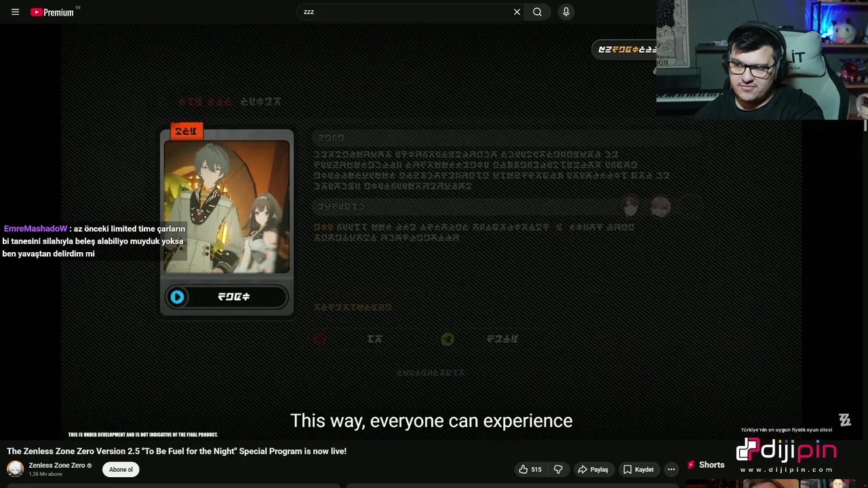Open the three-dot more actions menu

coord(671,470)
